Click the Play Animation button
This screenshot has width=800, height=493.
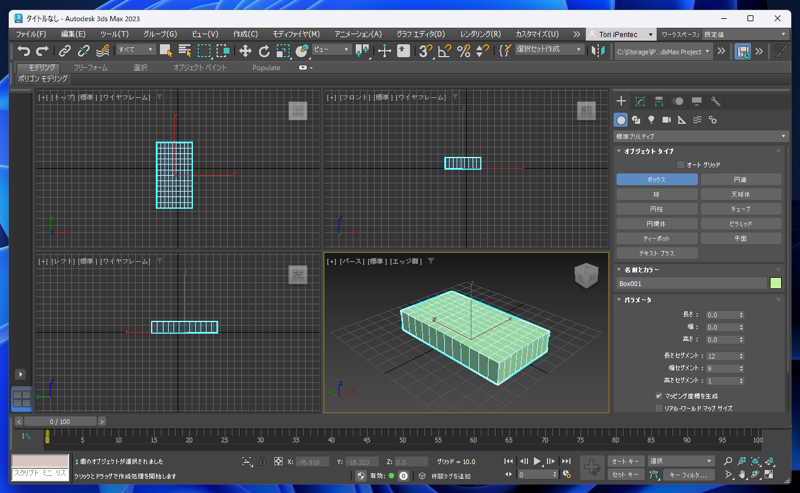point(537,461)
